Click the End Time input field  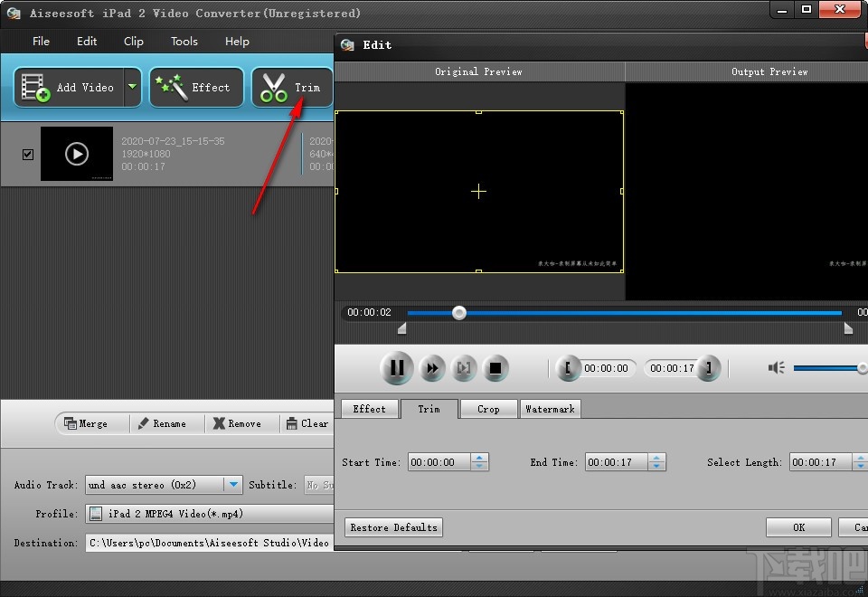pyautogui.click(x=617, y=462)
